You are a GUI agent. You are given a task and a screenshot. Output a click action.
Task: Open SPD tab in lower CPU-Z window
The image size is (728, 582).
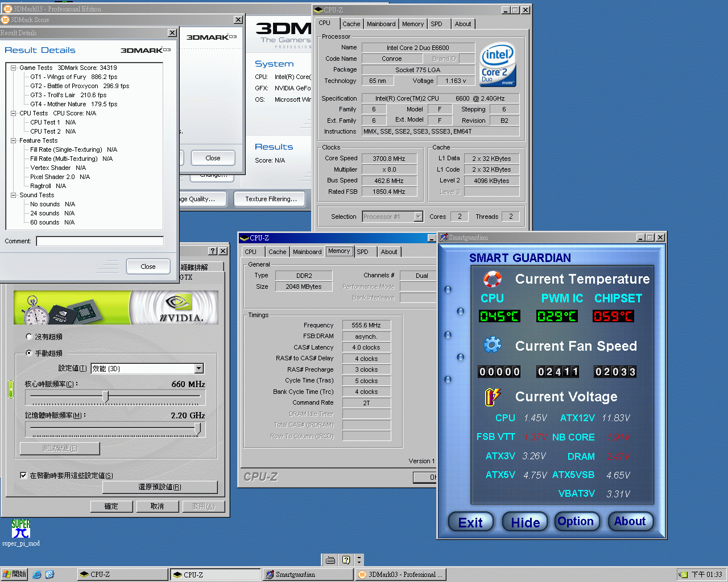[363, 252]
